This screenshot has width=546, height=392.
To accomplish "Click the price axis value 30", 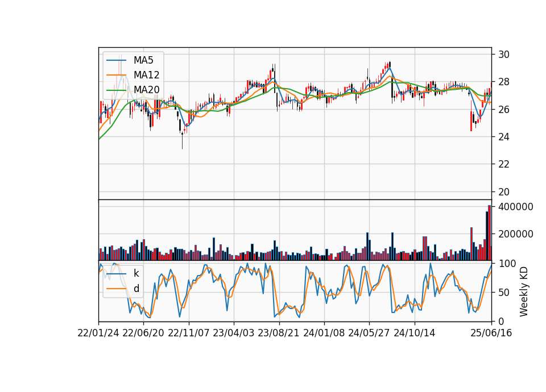I will tap(504, 55).
